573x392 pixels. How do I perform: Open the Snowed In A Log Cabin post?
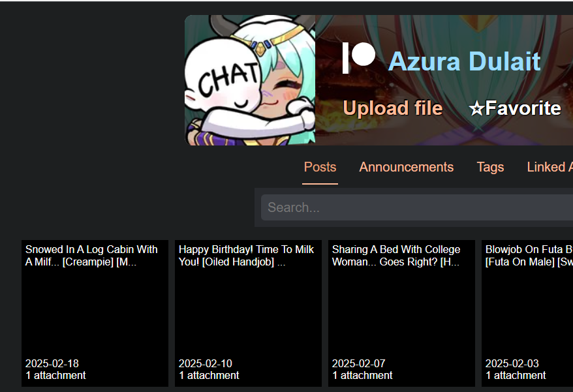(95, 313)
